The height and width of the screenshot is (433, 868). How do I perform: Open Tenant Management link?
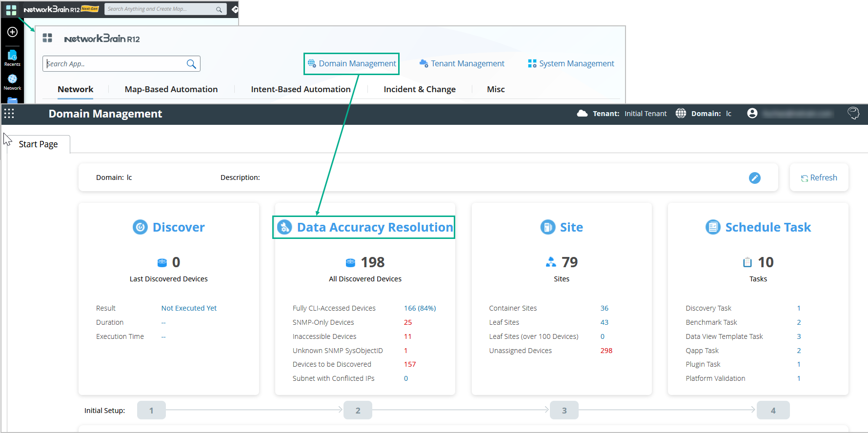tap(462, 64)
